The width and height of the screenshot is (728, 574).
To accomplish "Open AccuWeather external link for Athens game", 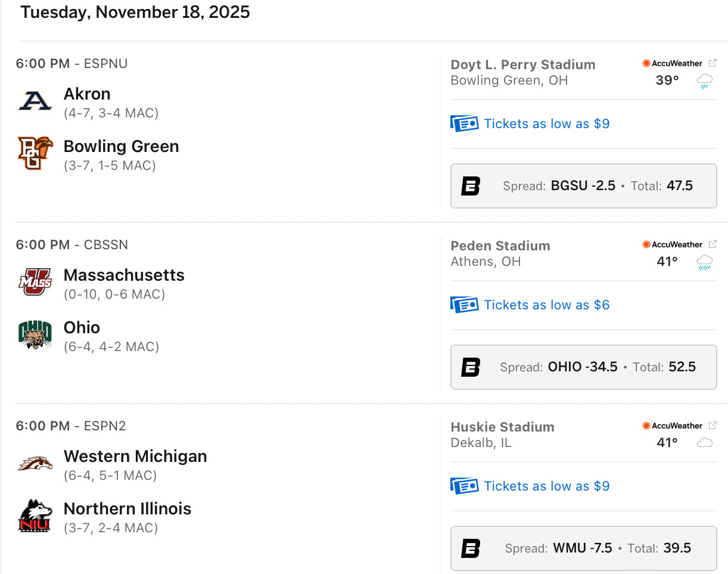I will tap(713, 244).
